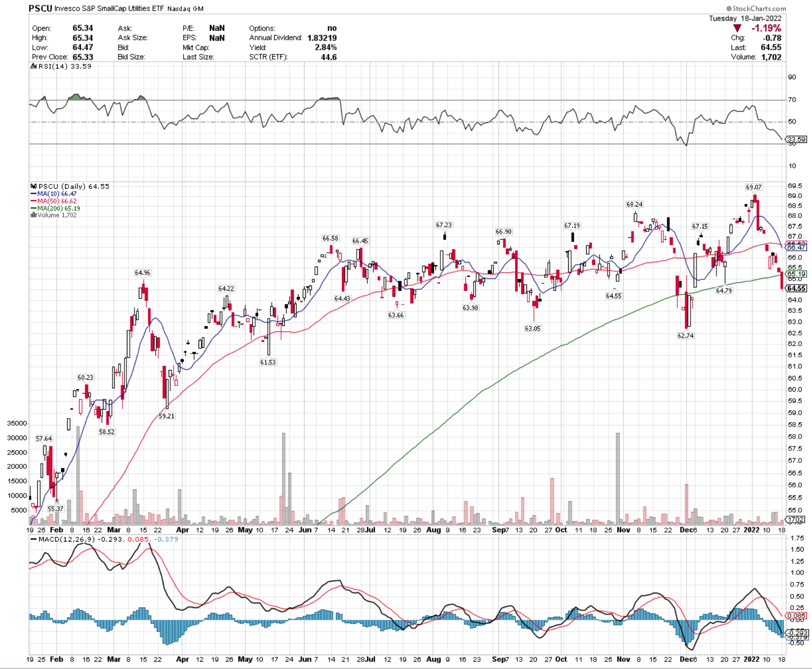The height and width of the screenshot is (669, 812).
Task: Click the Mkt Cap label
Action: (196, 47)
